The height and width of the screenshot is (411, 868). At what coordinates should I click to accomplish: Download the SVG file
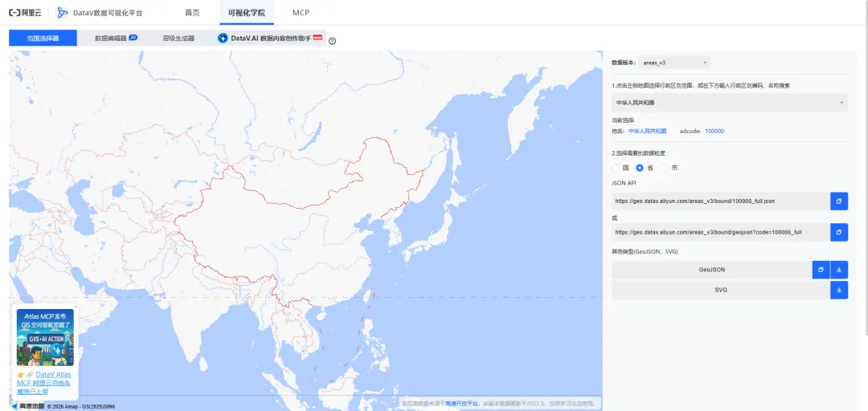tap(839, 290)
